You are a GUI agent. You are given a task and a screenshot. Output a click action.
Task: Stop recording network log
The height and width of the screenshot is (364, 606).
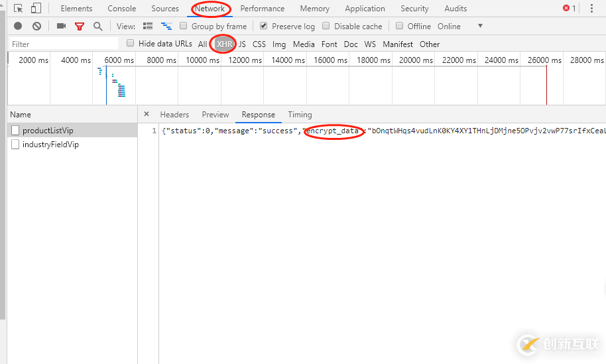pos(18,26)
